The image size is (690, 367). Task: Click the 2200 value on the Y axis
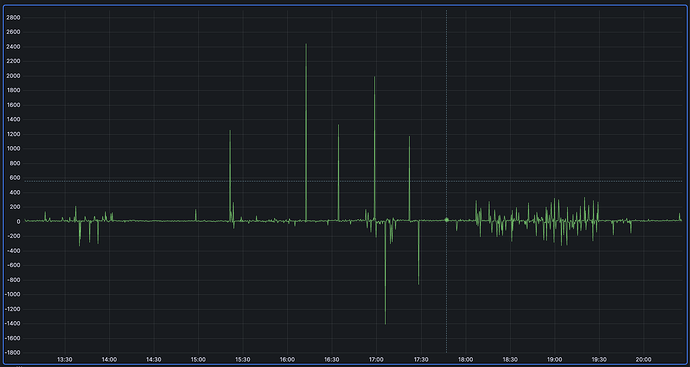point(13,61)
